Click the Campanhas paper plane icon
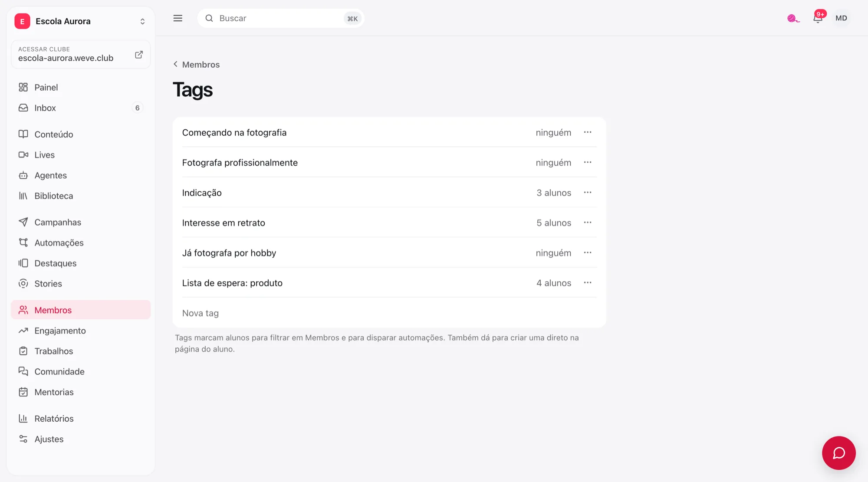Screen dimensions: 868x482 (23, 222)
